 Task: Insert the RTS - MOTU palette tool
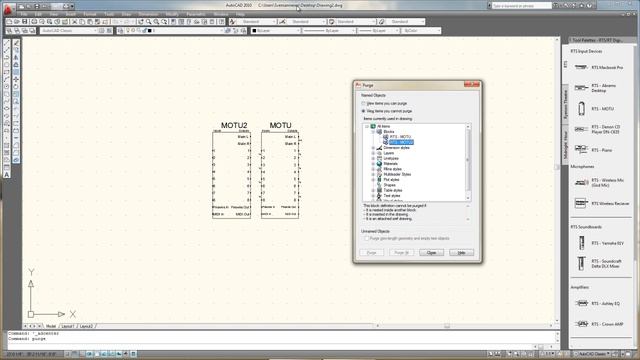pos(595,109)
